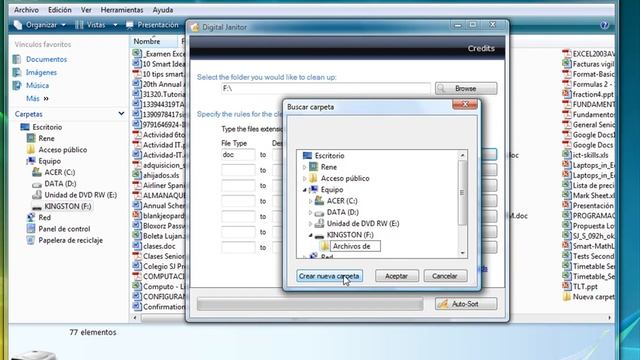This screenshot has width=640, height=360.
Task: Select DATA (D:) in Explorer tree
Action: pos(60,184)
